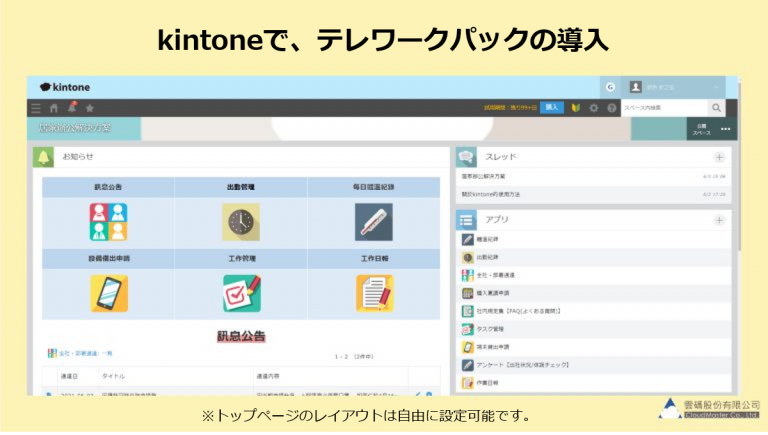Screen dimensions: 768x435
Task: Open the 訊息公告 people icon tile
Action: [x=108, y=222]
